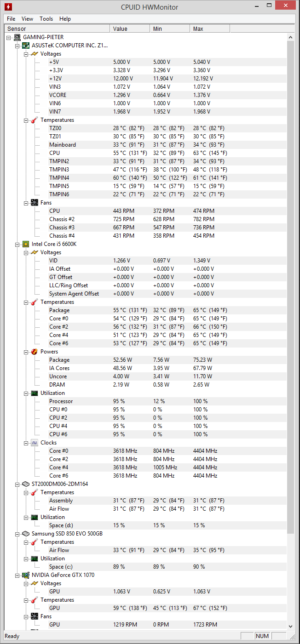300x644 pixels.
Task: Click the Clocks waveform icon
Action: [35, 443]
